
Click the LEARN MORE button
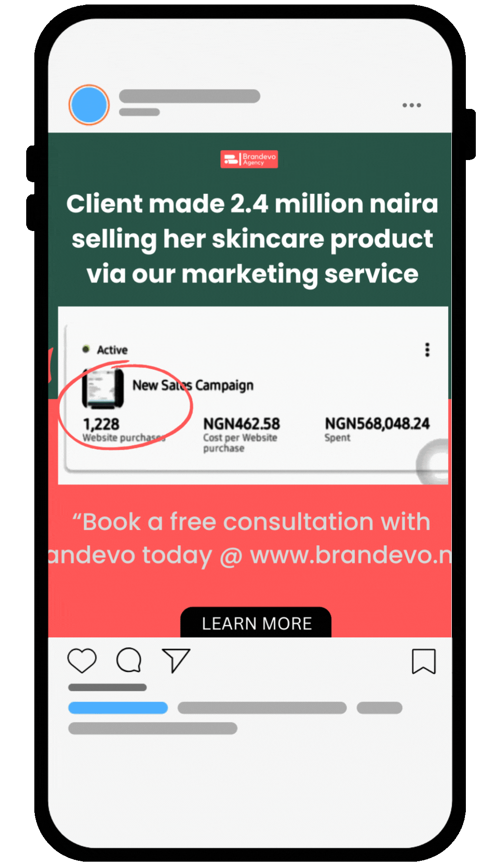(256, 623)
